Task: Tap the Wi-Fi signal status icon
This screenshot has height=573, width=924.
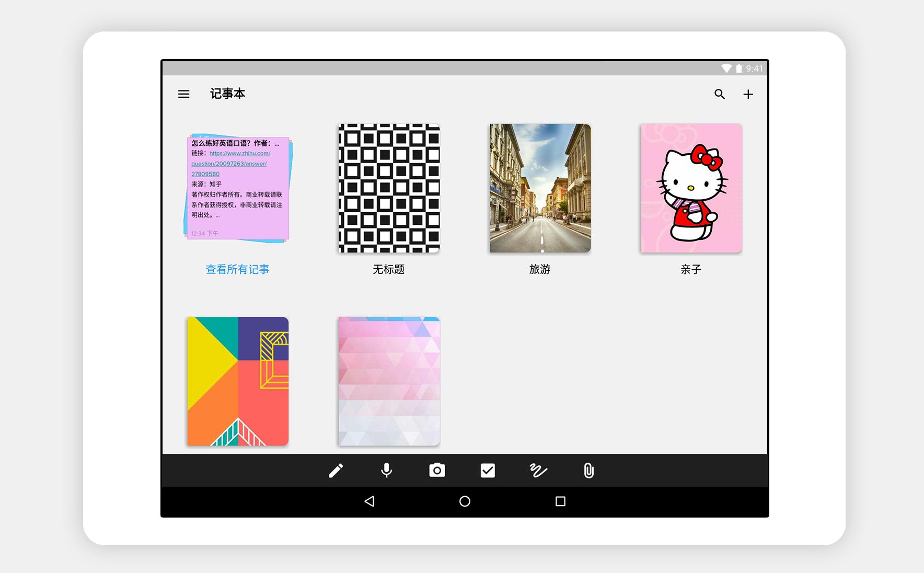Action: [x=726, y=68]
